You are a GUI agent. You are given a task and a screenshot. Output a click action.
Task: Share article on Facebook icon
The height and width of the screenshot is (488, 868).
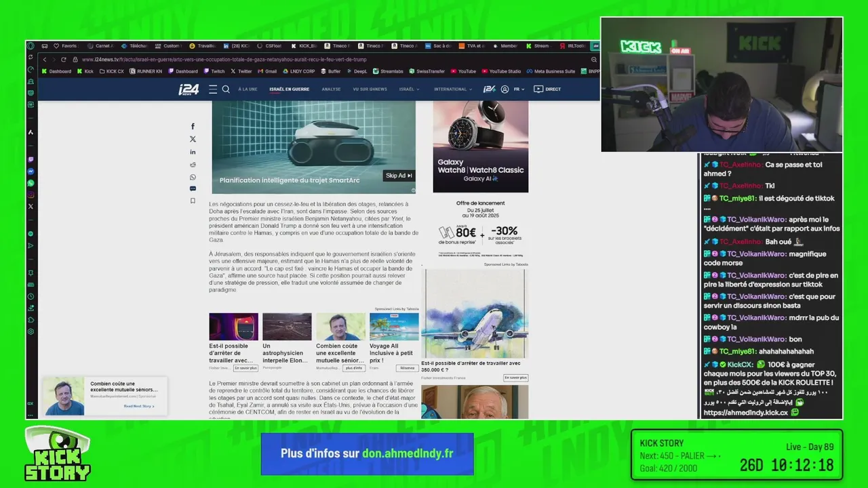pyautogui.click(x=193, y=127)
